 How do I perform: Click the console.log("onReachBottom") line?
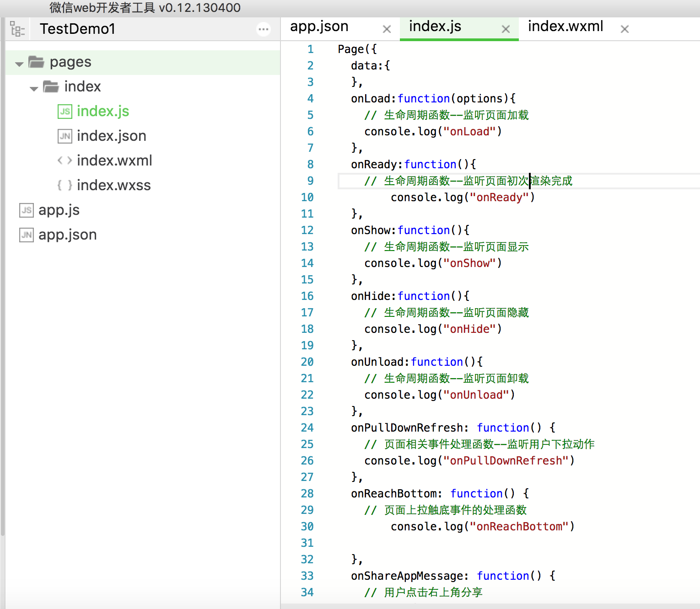click(x=483, y=527)
